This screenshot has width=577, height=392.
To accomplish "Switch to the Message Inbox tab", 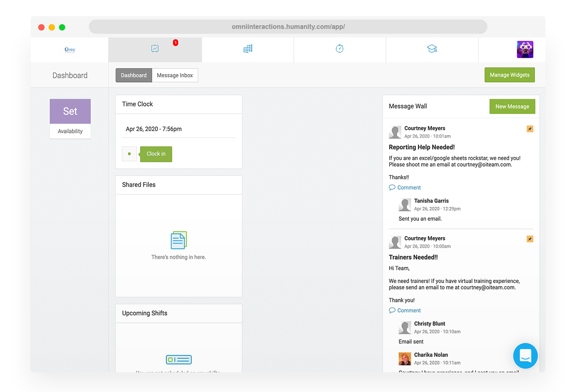I will (x=175, y=75).
